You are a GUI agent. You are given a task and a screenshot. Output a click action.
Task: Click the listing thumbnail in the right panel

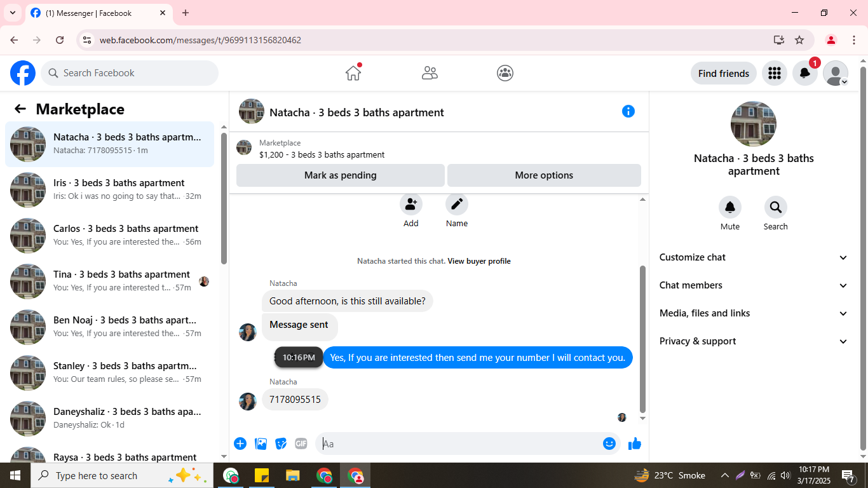(x=754, y=124)
